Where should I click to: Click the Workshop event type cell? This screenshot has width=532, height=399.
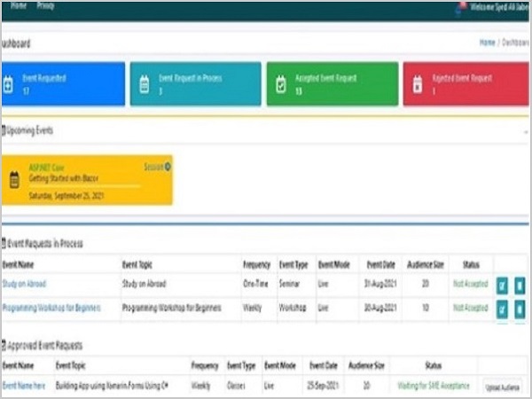[293, 308]
